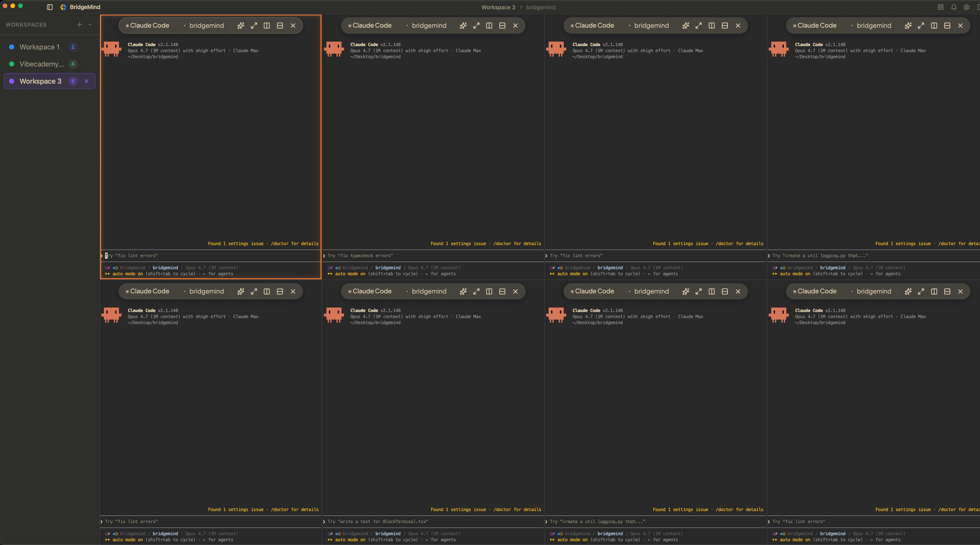Open settings gear in title bar
The width and height of the screenshot is (980, 545).
click(966, 7)
